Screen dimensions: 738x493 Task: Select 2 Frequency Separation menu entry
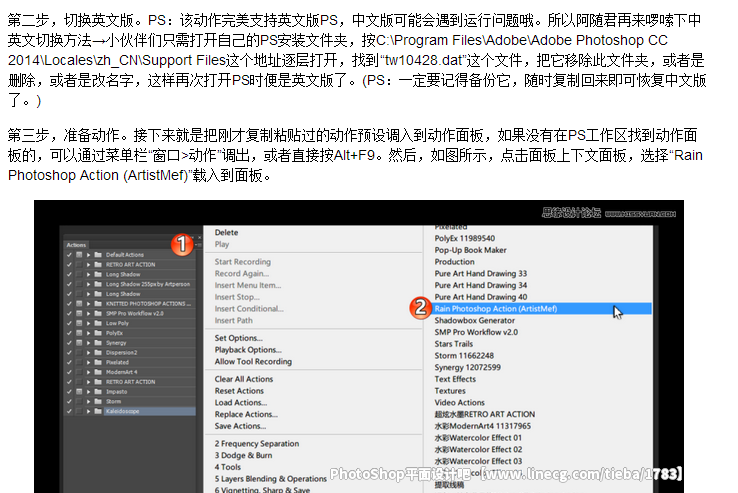coord(257,444)
